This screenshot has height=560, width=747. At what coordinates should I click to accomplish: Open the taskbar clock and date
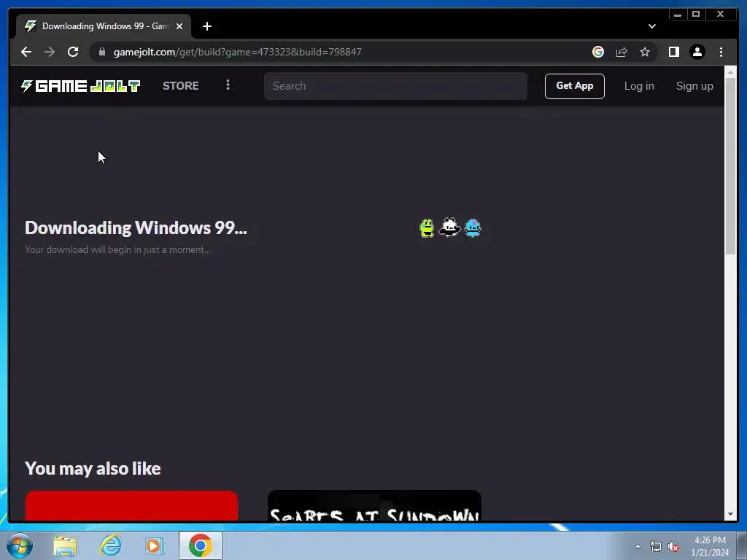[710, 546]
